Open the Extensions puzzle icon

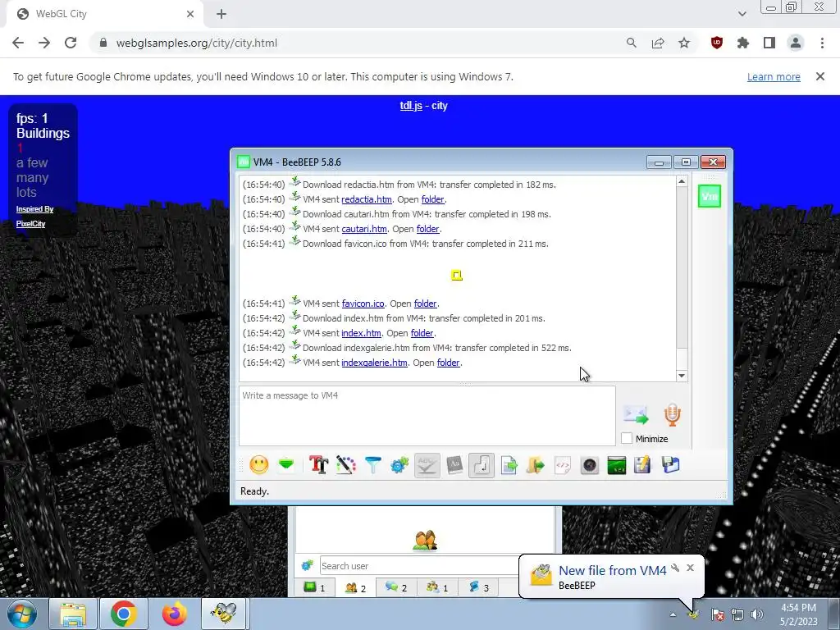pyautogui.click(x=743, y=43)
